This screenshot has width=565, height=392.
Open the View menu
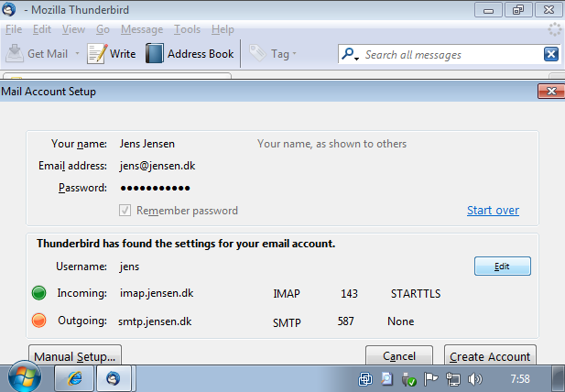coord(73,29)
